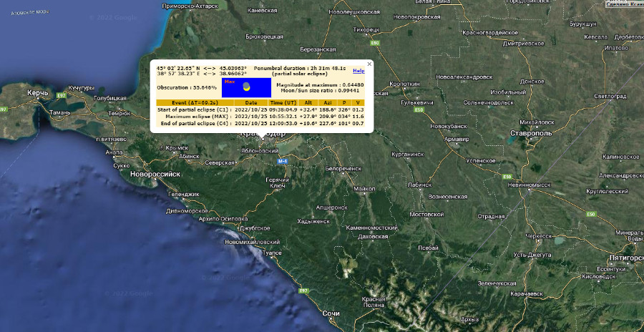
Task: Click the E97 road shield near Tuapse
Action: [303, 291]
